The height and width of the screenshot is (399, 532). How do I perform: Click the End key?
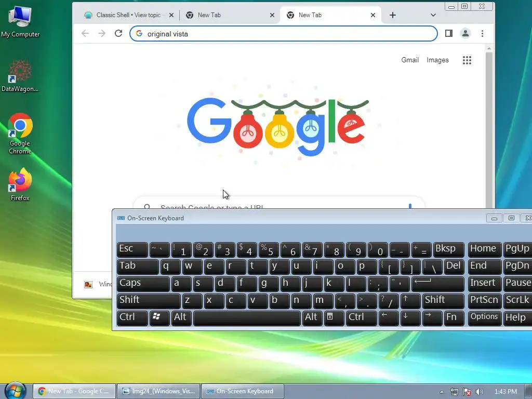click(485, 267)
